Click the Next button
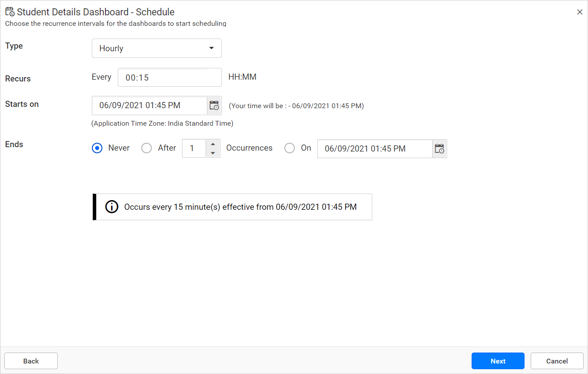The image size is (588, 374). [x=498, y=361]
